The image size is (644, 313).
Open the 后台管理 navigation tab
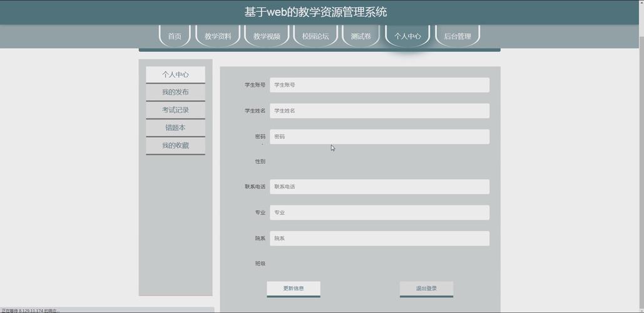(457, 36)
